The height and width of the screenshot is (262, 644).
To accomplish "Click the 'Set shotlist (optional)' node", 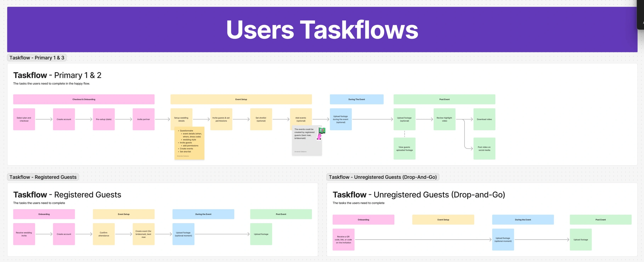I will pos(261,119).
